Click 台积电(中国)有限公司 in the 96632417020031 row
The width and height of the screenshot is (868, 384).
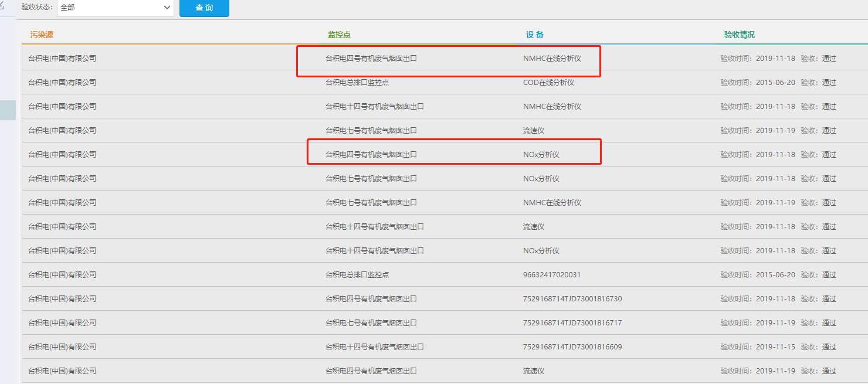(62, 275)
